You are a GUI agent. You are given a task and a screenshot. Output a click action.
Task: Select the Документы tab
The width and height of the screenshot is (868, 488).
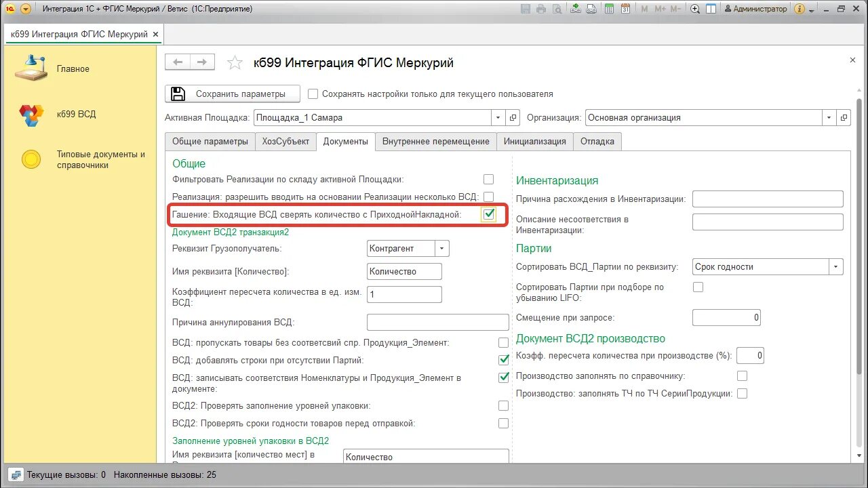tap(345, 142)
